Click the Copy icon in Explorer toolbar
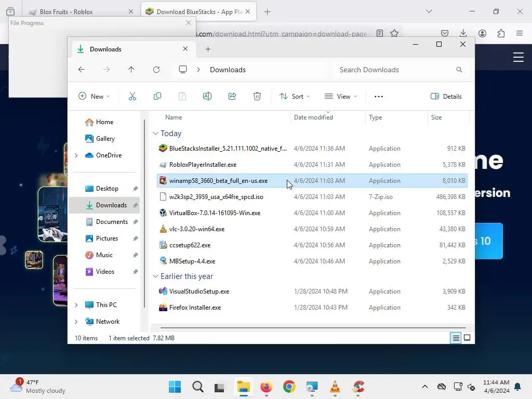532x399 pixels. (157, 96)
